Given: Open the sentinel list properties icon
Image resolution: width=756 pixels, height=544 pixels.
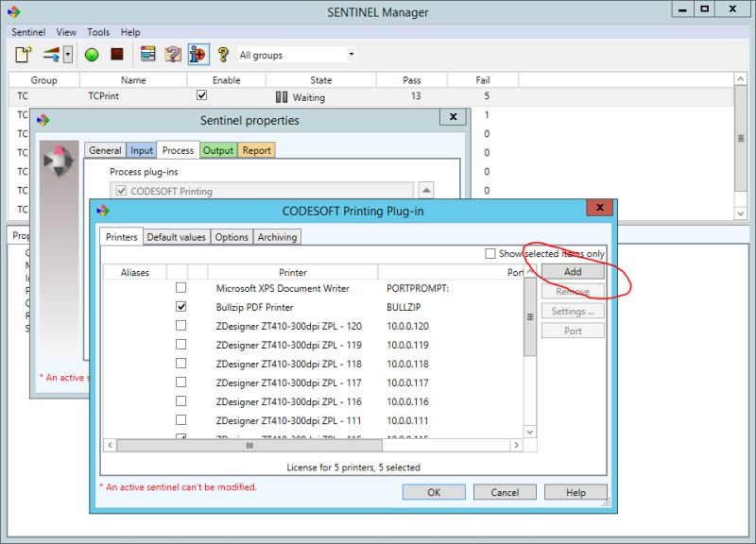Looking at the screenshot, I should click(x=148, y=54).
